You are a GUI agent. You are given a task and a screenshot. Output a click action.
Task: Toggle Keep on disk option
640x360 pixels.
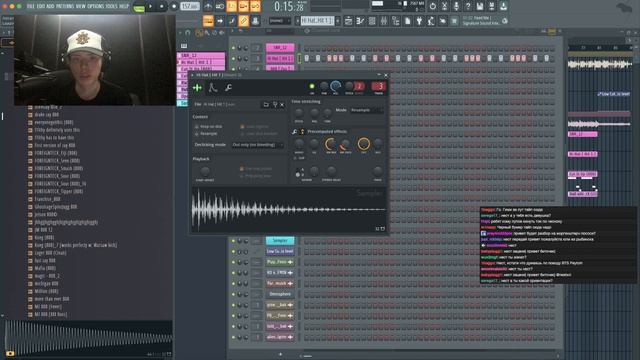[209, 127]
